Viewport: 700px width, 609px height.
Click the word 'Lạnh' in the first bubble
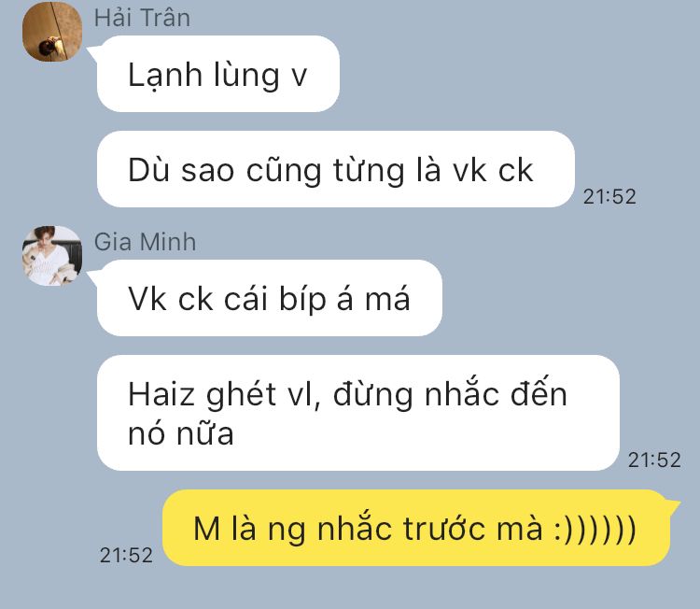(164, 75)
